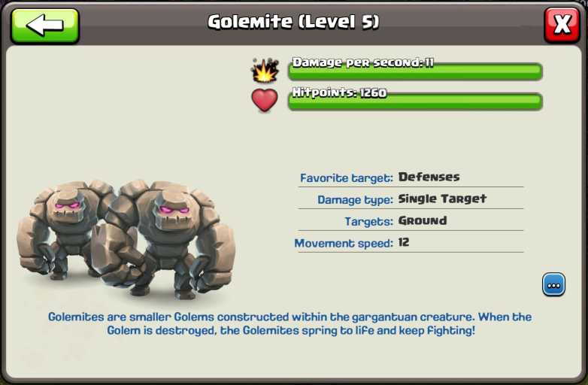Open the blue more-options ellipsis button

coord(553,284)
